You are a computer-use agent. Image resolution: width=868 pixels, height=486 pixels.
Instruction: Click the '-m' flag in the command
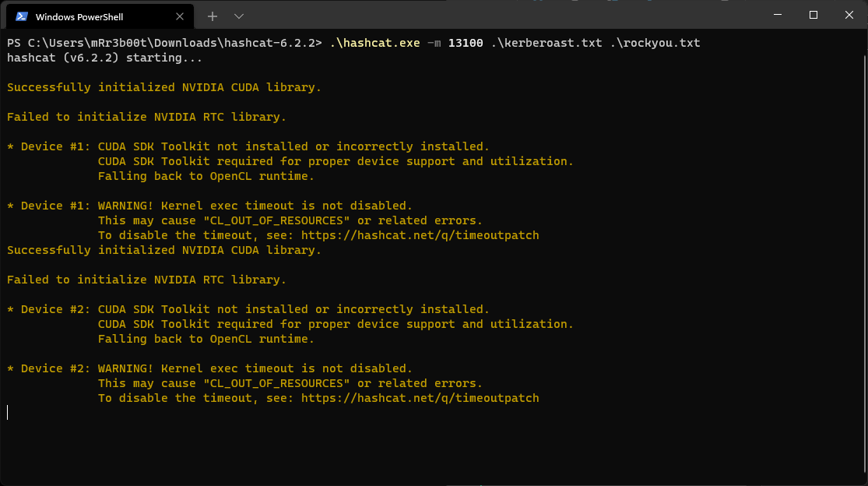coord(434,43)
